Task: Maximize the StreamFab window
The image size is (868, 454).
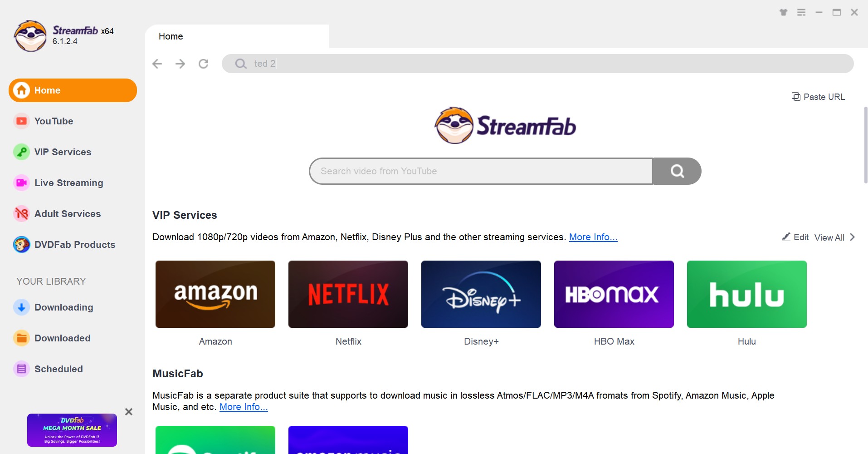Action: pyautogui.click(x=837, y=12)
